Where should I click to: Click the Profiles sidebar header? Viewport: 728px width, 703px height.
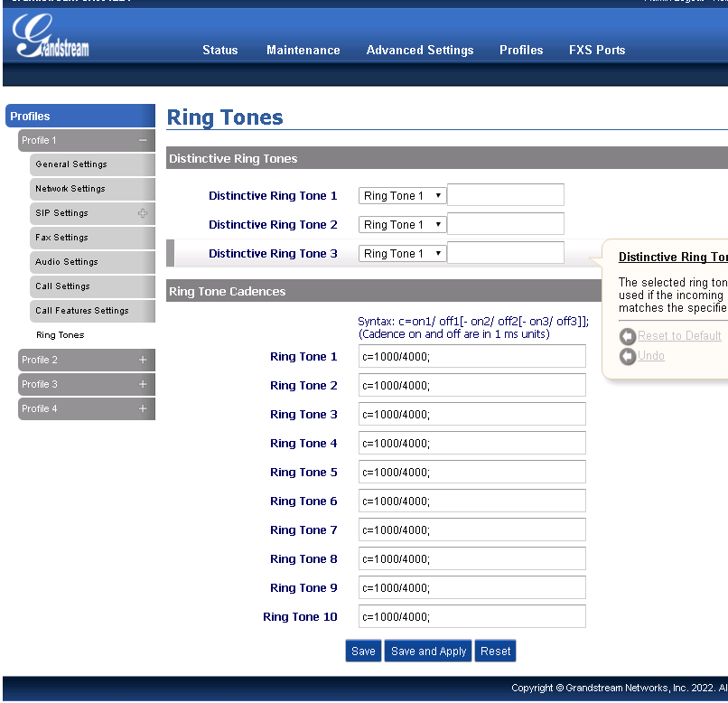[80, 116]
